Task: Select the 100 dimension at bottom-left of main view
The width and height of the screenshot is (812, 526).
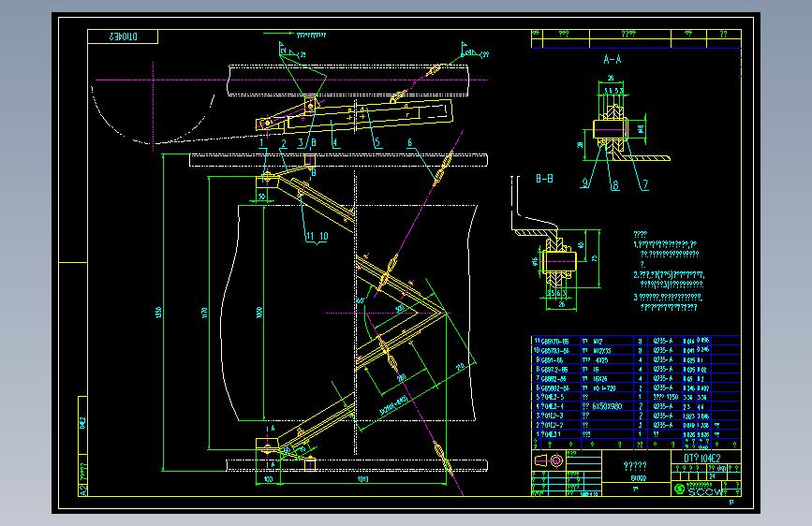Action: [x=268, y=479]
